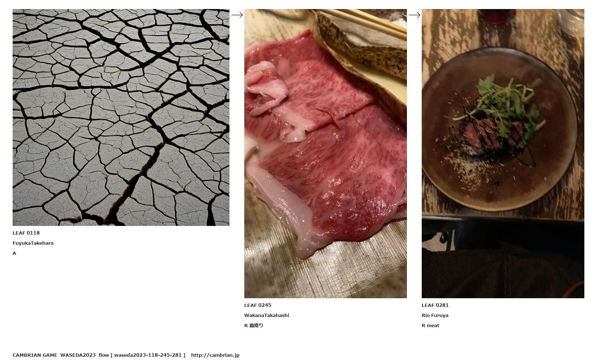Click the arrow before the third image

coord(415,15)
